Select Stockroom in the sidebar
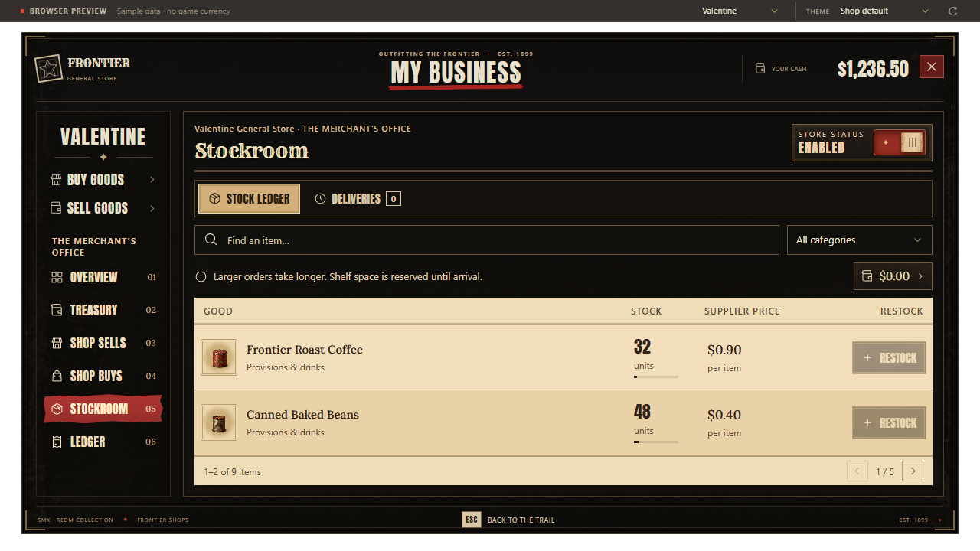Image resolution: width=980 pixels, height=551 pixels. (x=103, y=409)
